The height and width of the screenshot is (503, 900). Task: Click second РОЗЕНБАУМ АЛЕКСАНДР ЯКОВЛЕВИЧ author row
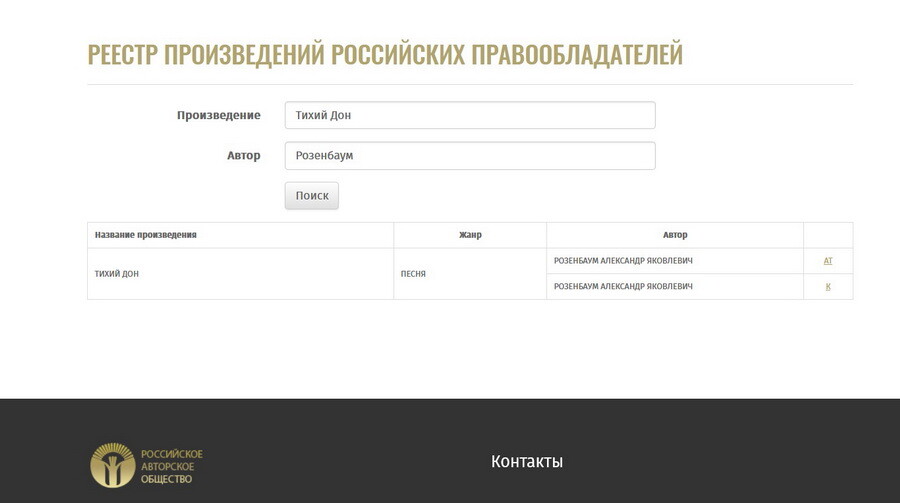click(623, 287)
